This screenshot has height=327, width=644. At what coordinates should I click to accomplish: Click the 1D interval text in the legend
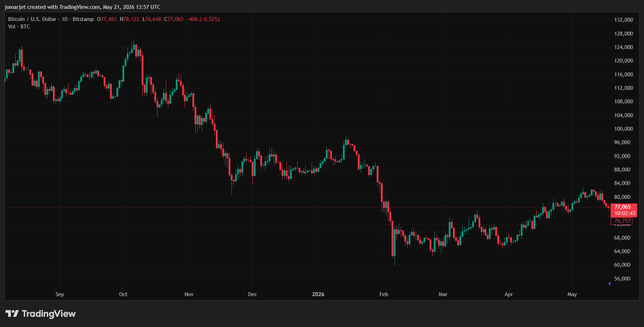[65, 19]
